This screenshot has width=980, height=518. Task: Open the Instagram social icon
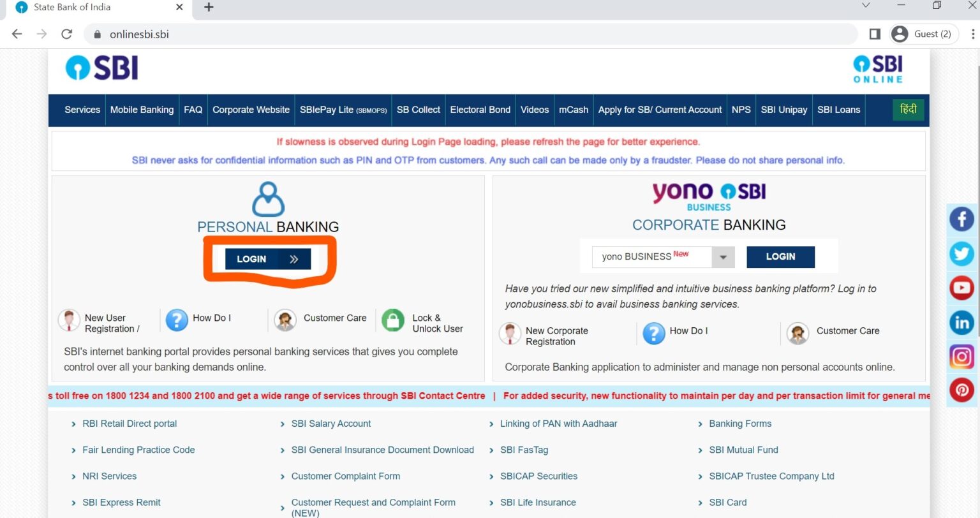click(961, 356)
